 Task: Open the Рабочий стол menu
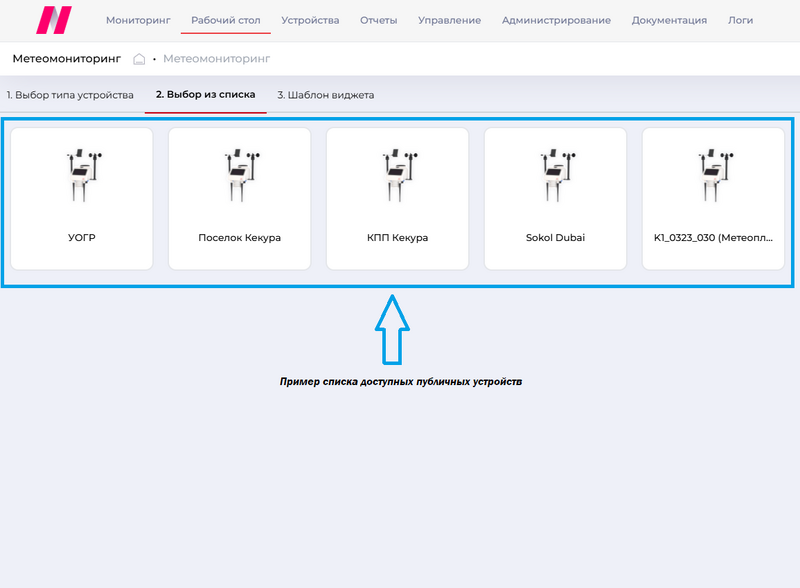pyautogui.click(x=226, y=20)
